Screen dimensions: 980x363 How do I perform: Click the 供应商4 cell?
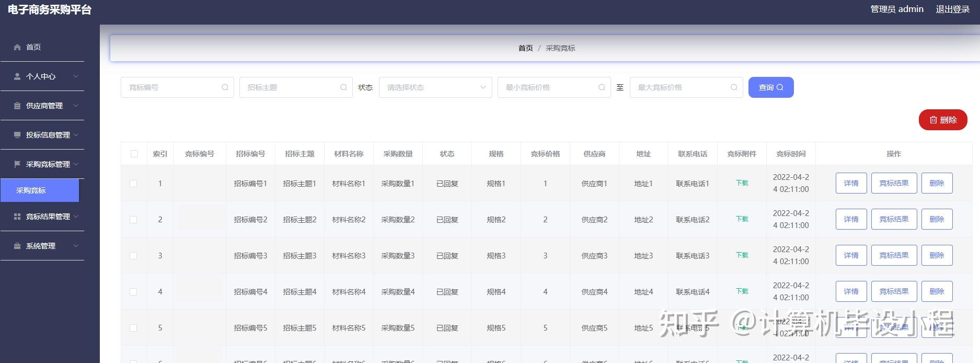click(594, 292)
